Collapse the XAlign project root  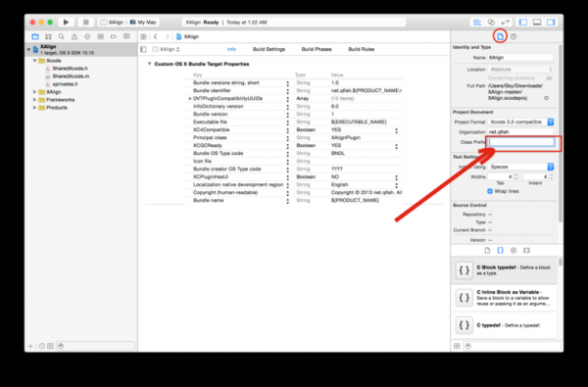28,49
